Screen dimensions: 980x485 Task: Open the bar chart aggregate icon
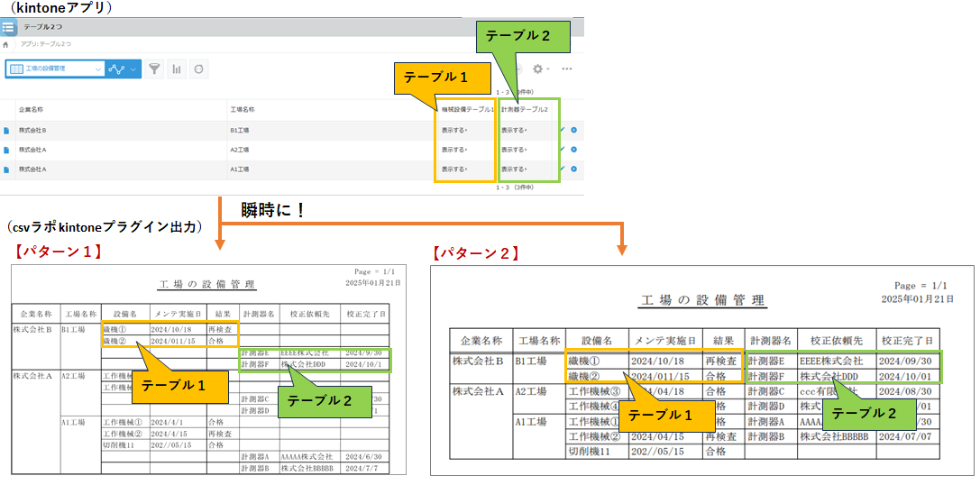(177, 69)
